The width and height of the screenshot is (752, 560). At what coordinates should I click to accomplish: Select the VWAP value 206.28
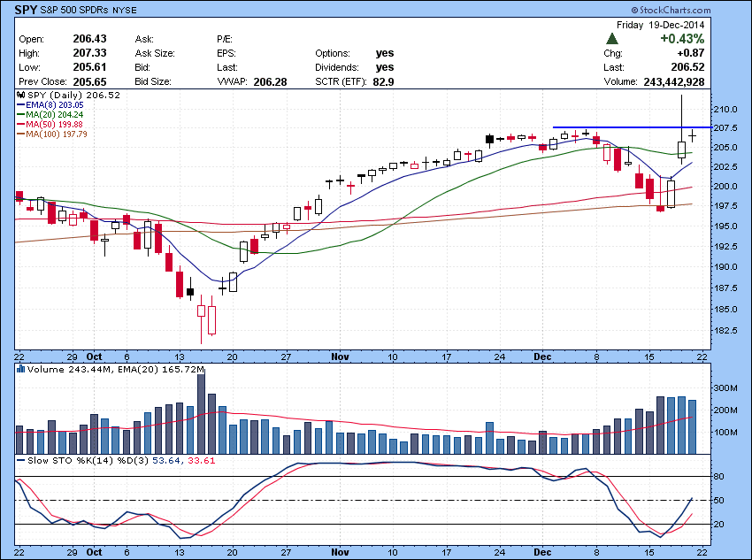[270, 82]
